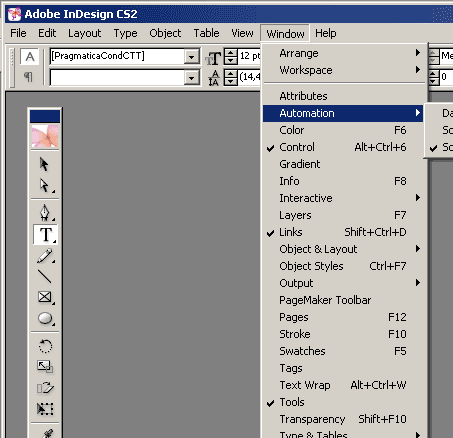453x438 pixels.
Task: Expand the Interactive submenu
Action: pos(343,198)
